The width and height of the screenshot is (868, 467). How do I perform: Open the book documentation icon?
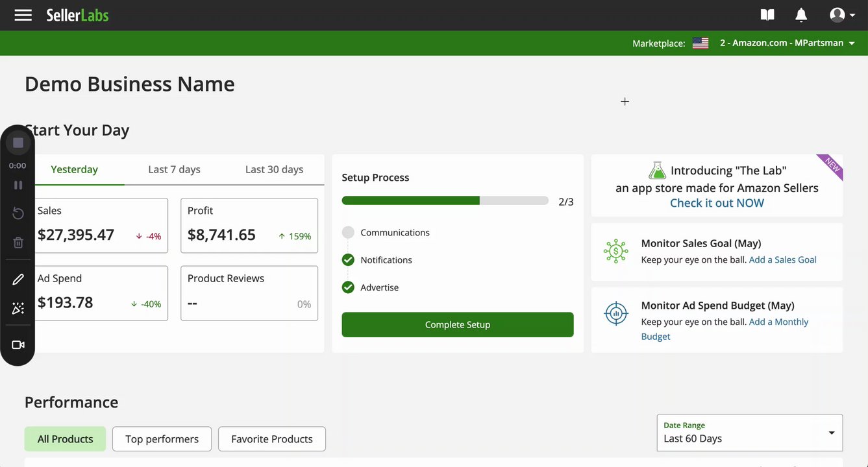(767, 15)
